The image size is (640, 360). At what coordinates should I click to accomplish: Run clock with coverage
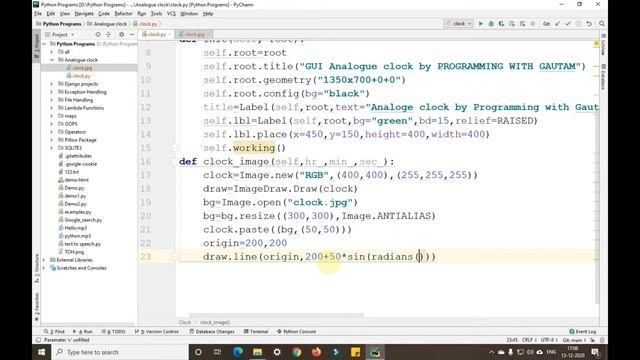(x=501, y=24)
